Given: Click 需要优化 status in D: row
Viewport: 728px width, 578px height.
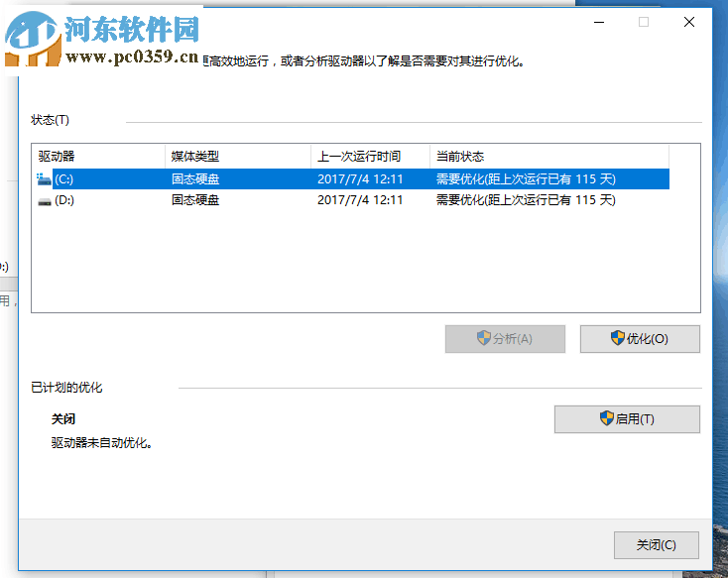Looking at the screenshot, I should [x=526, y=200].
